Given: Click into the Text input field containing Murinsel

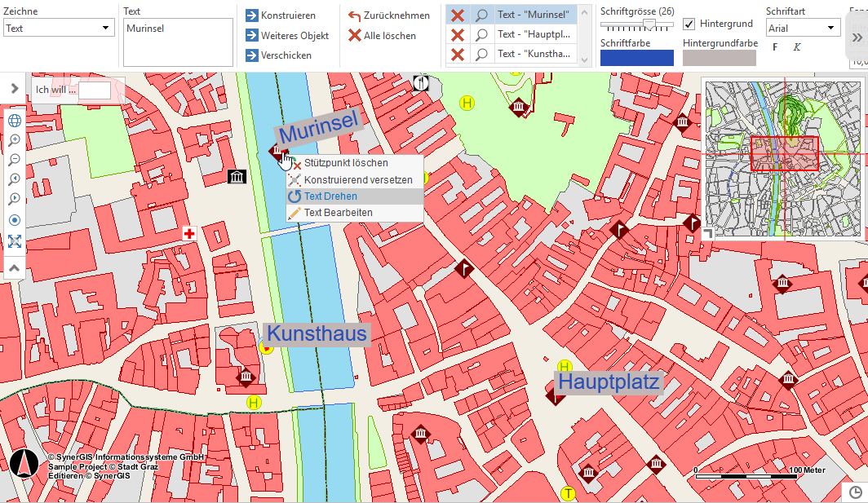Looking at the screenshot, I should [178, 42].
